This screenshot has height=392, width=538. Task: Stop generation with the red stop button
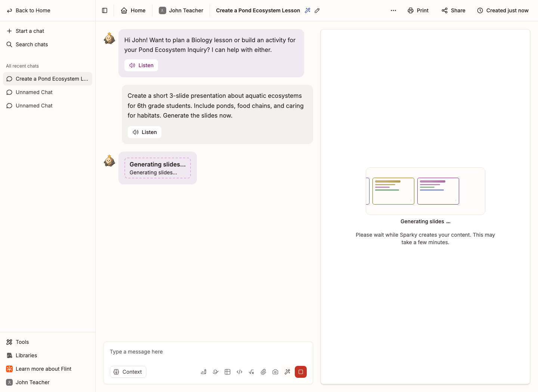pyautogui.click(x=301, y=372)
